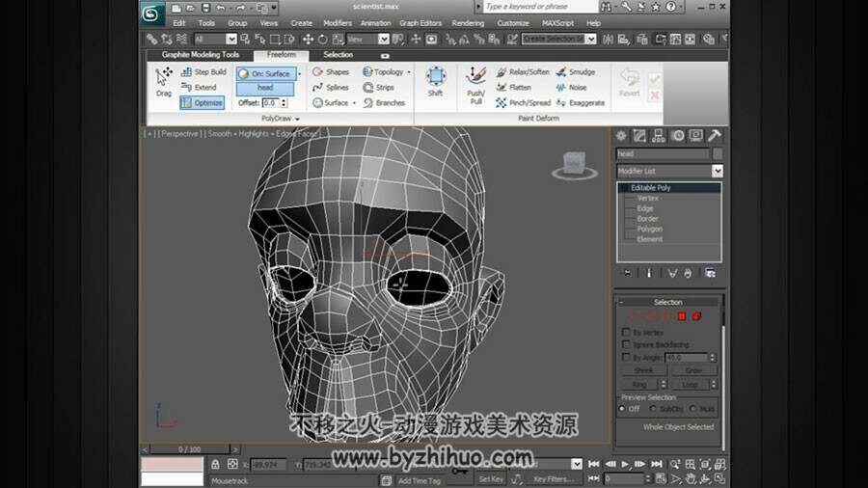Open the Create Selection Set dropdown
Screen dimensions: 868x488
coord(590,39)
